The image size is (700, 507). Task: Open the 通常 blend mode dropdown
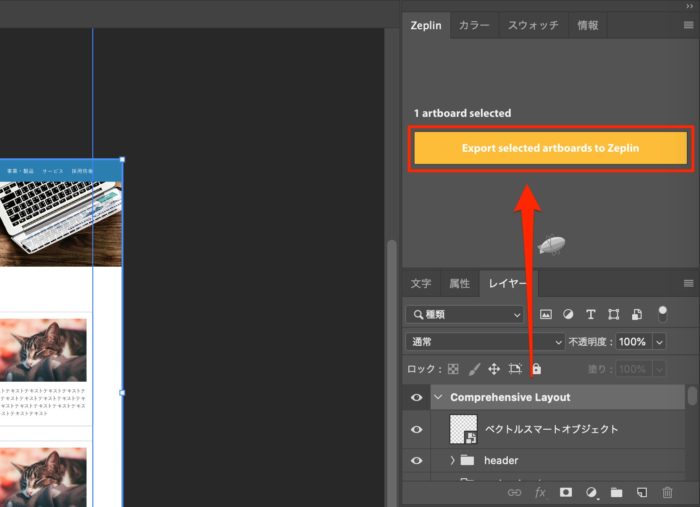pos(487,341)
